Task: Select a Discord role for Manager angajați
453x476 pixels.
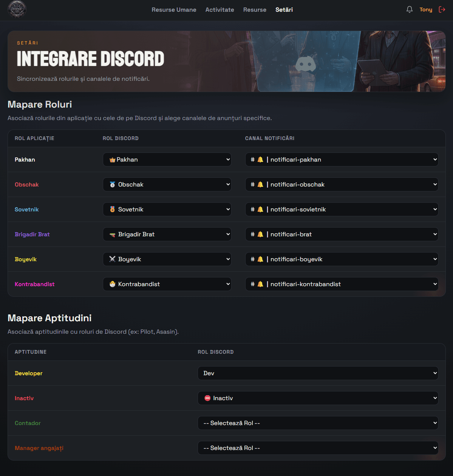Action: pos(318,448)
